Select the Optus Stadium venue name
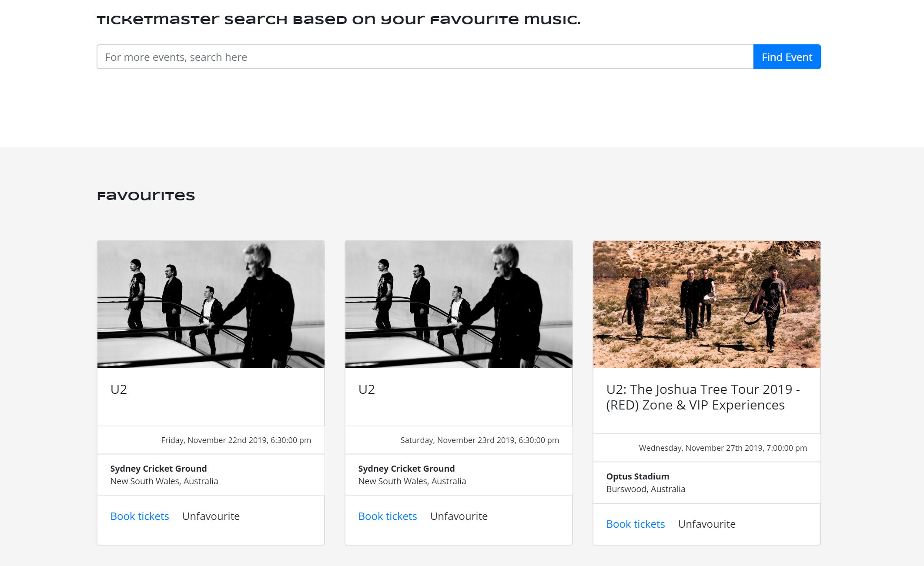 coord(638,476)
